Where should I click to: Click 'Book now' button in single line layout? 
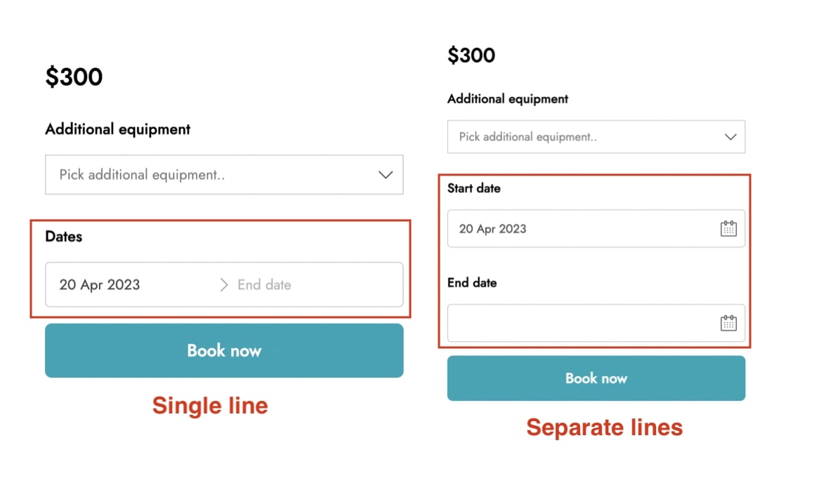224,350
